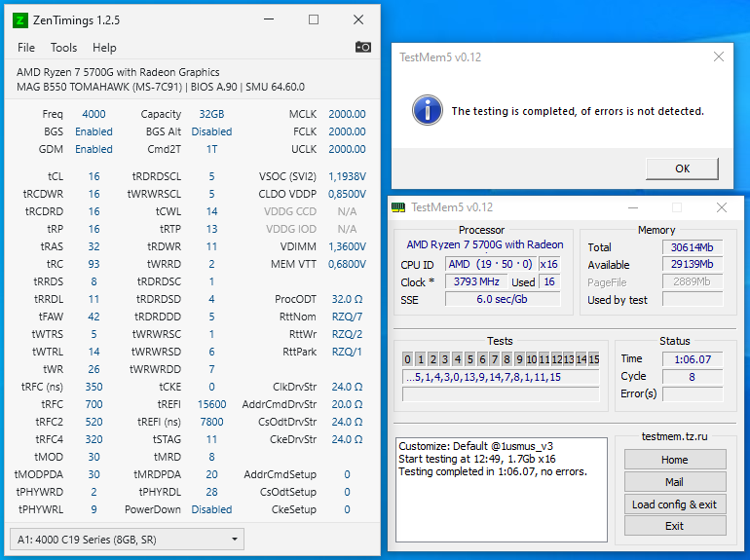The height and width of the screenshot is (560, 750).
Task: Click the RttPark value RZQ/1
Action: tap(347, 352)
